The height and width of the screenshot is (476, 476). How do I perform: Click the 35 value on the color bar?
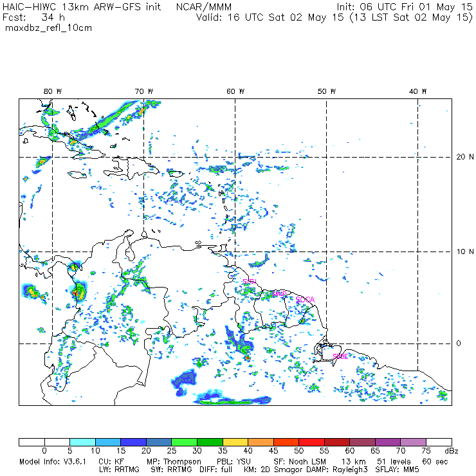223,451
